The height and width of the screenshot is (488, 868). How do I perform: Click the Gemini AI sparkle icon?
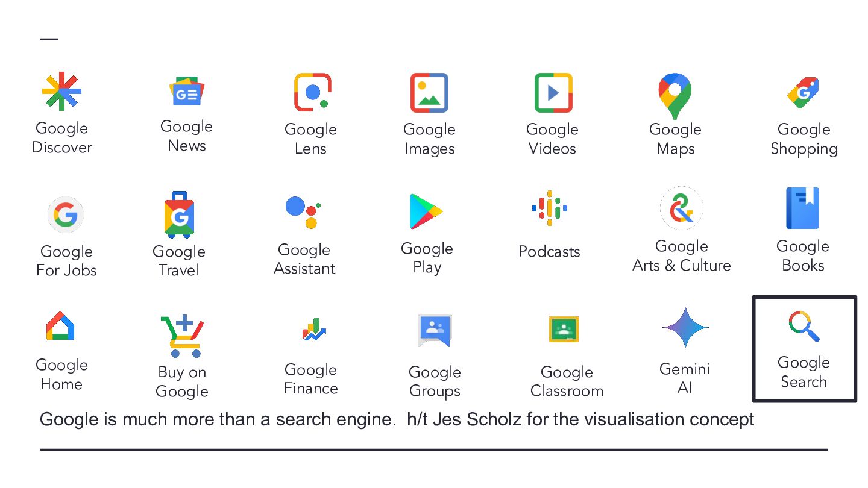[x=685, y=328]
